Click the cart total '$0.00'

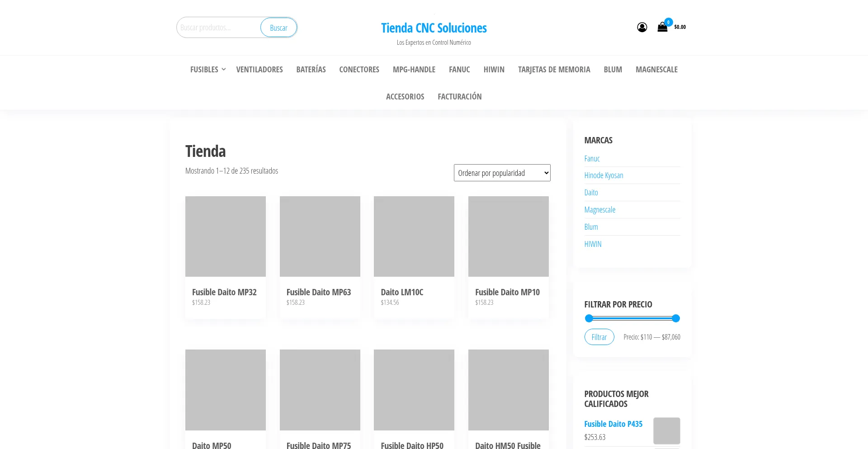[x=680, y=27]
